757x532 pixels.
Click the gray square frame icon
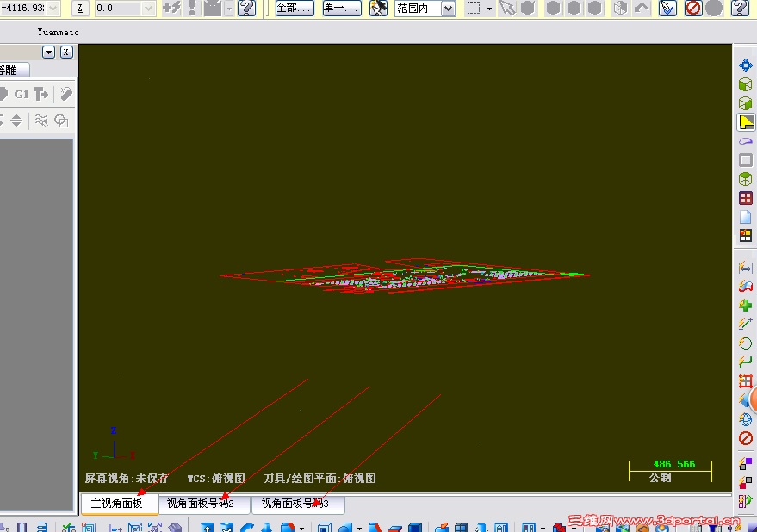click(746, 160)
